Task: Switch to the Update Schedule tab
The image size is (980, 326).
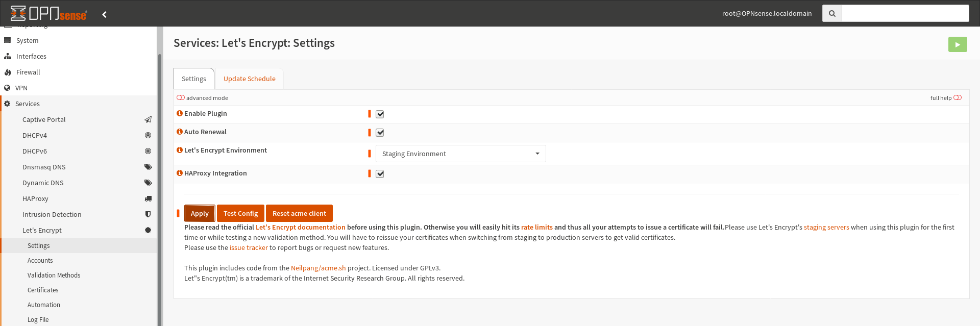Action: coord(249,79)
